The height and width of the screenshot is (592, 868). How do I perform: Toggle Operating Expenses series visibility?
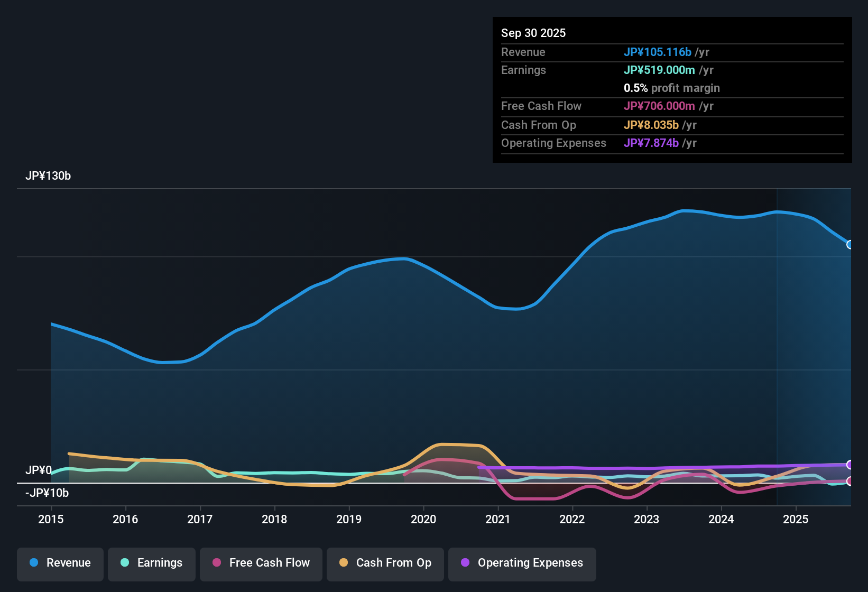coord(522,563)
